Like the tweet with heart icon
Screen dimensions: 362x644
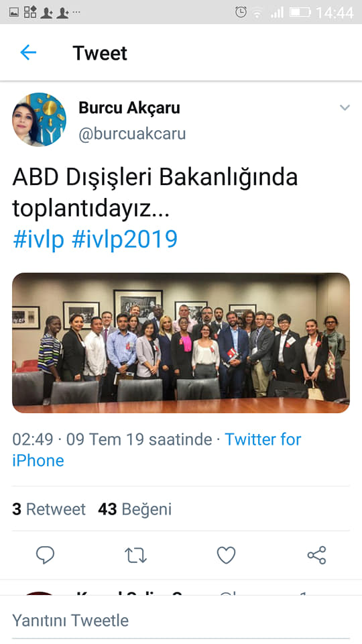[x=226, y=555]
